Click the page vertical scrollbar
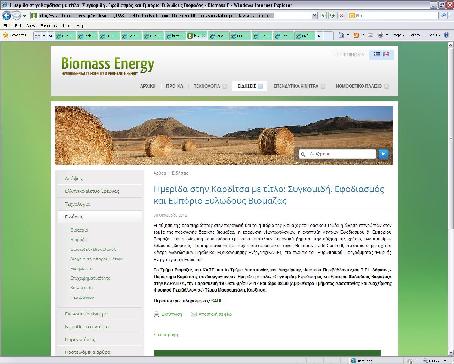Image resolution: width=454 pixels, height=364 pixels. coord(451,199)
